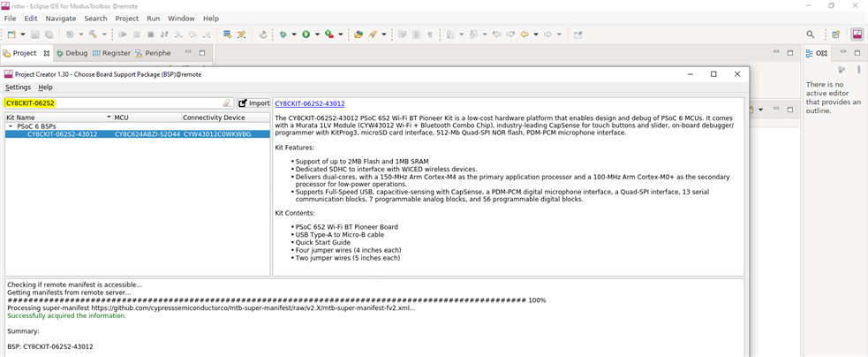Click the Terminate stop icon
The height and width of the screenshot is (357, 868).
(151, 34)
